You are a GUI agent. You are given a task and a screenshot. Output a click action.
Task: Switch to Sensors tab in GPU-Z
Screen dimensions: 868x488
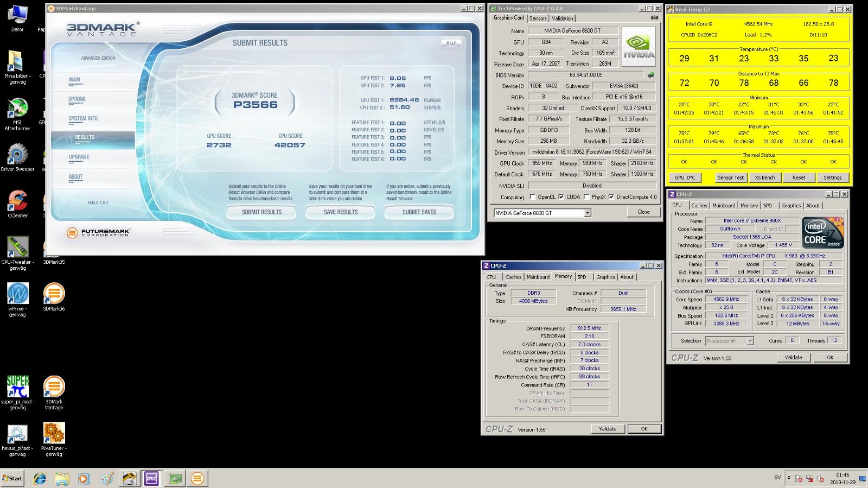(538, 18)
